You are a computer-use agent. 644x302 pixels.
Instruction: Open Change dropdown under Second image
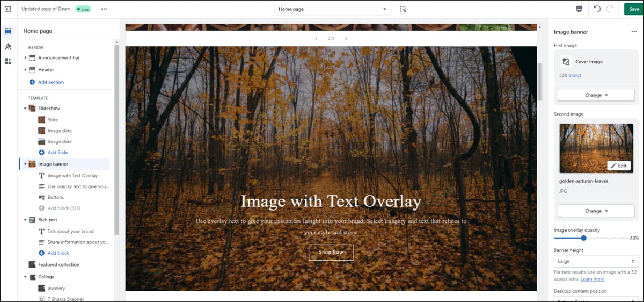coord(596,211)
